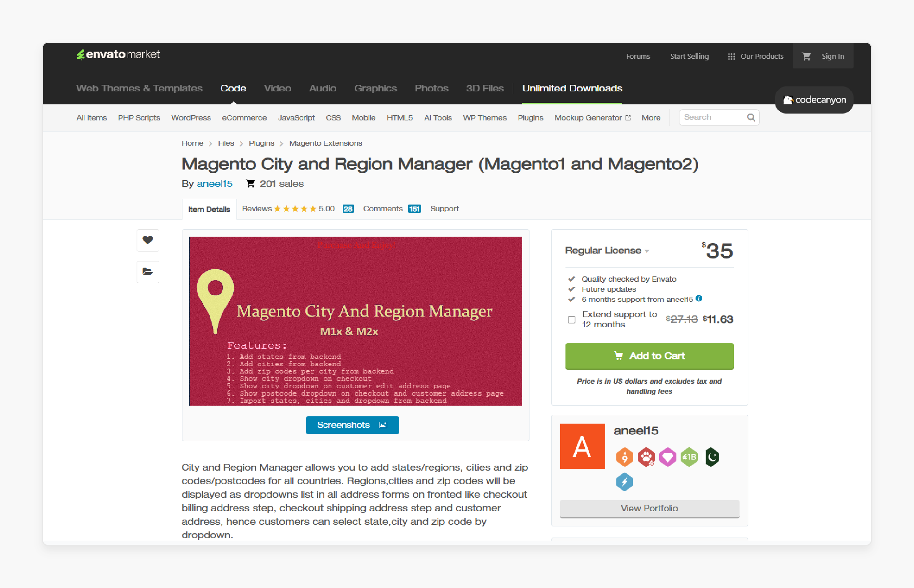Image resolution: width=914 pixels, height=588 pixels.
Task: Go to Plugins breadcrumb
Action: point(261,143)
